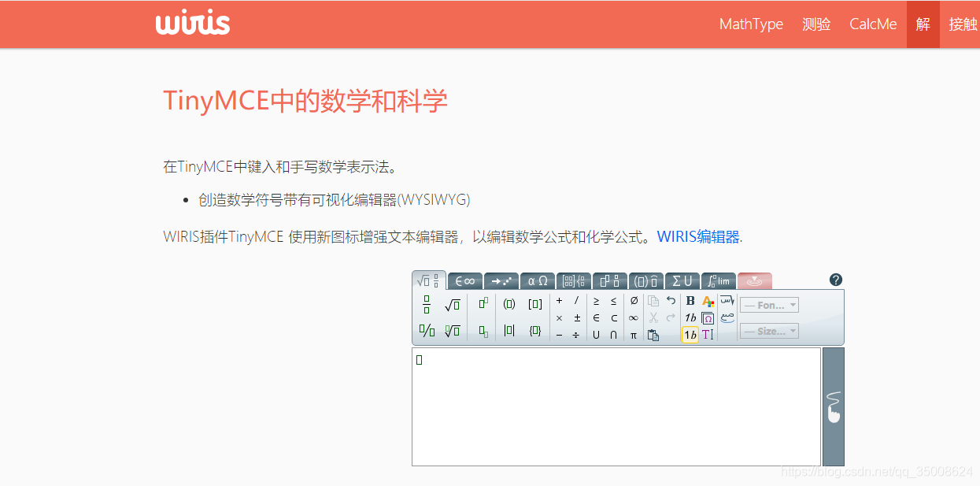Insert round parentheses template
980x486 pixels.
click(509, 304)
